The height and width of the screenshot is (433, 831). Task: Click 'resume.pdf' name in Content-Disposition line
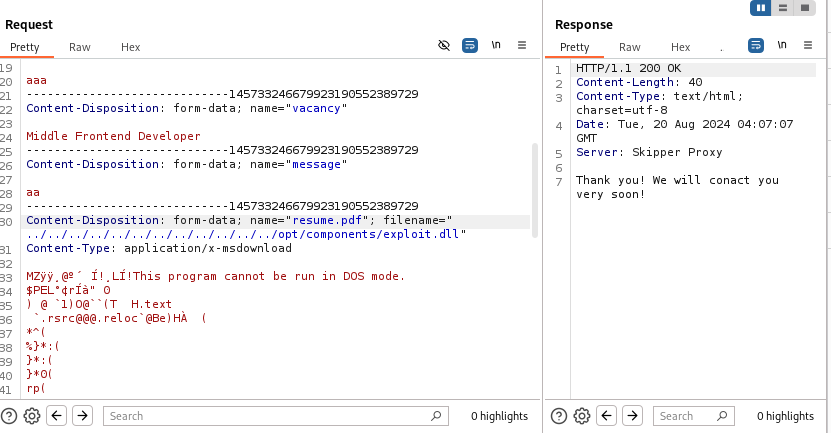(327, 220)
